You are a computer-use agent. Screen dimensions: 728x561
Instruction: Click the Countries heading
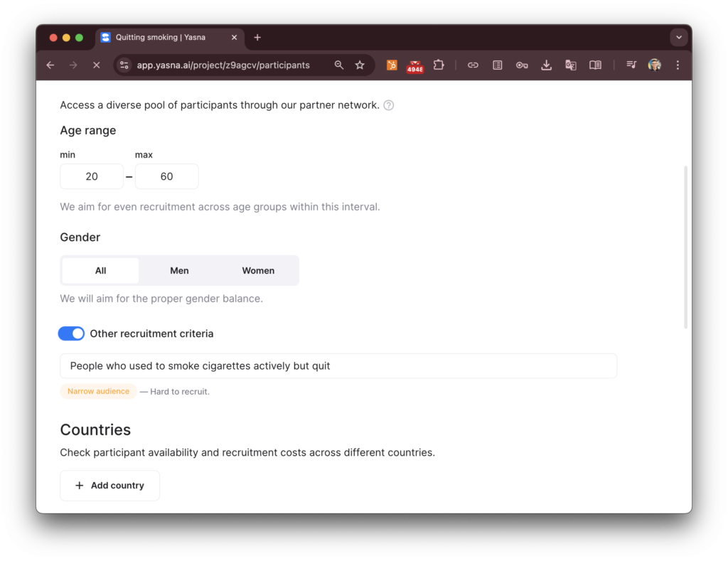[95, 430]
